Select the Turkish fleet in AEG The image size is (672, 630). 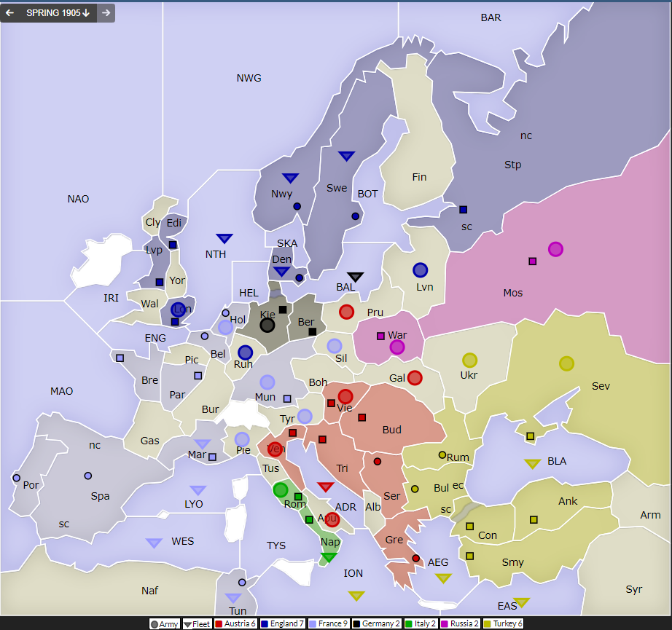(x=443, y=578)
